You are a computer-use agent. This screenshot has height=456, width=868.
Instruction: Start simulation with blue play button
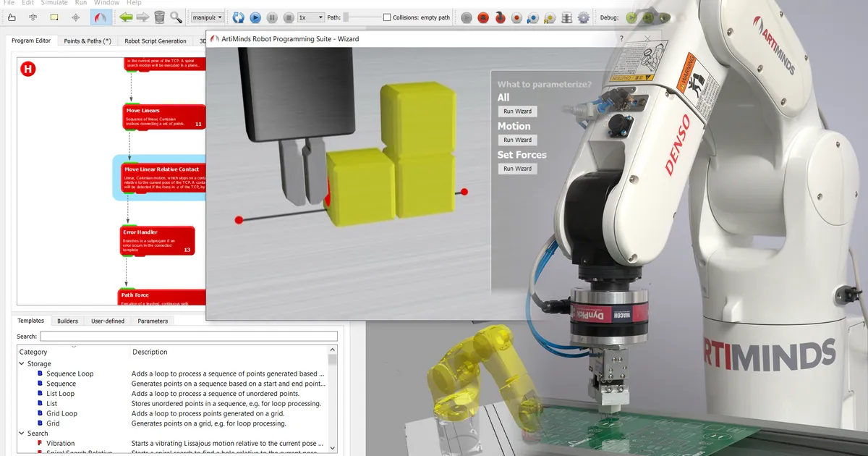255,17
